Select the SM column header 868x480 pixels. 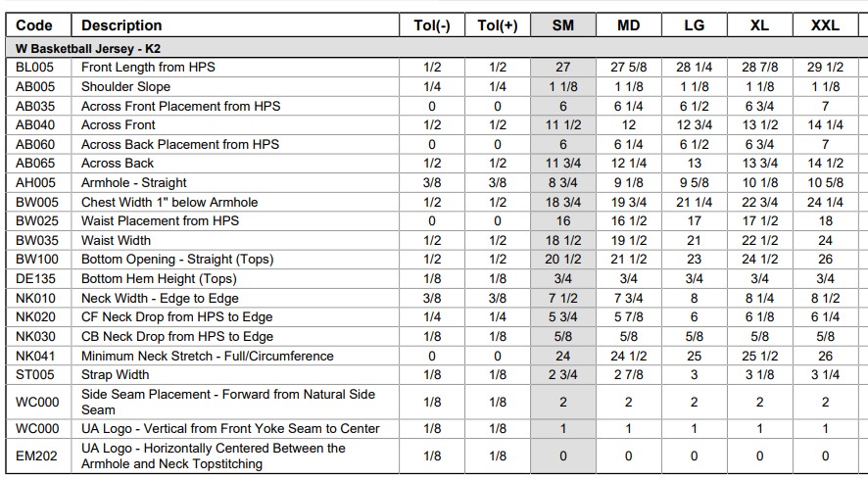pos(563,25)
